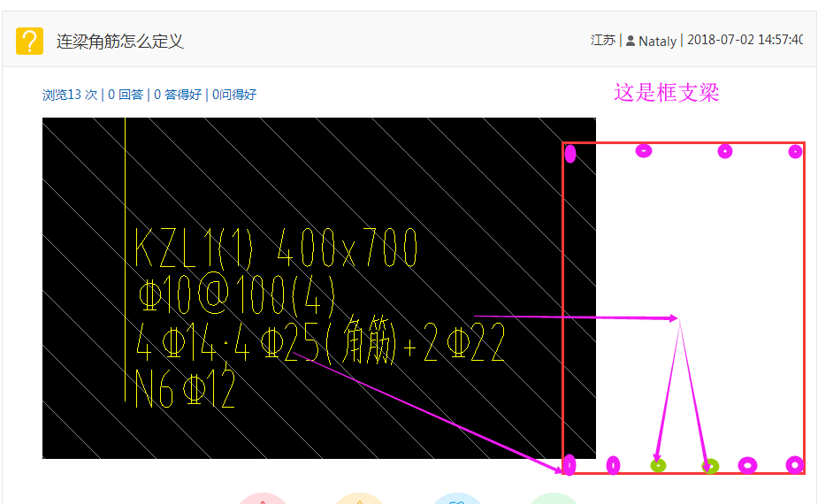Click the 0问得好 counter
The image size is (833, 504).
[x=234, y=95]
